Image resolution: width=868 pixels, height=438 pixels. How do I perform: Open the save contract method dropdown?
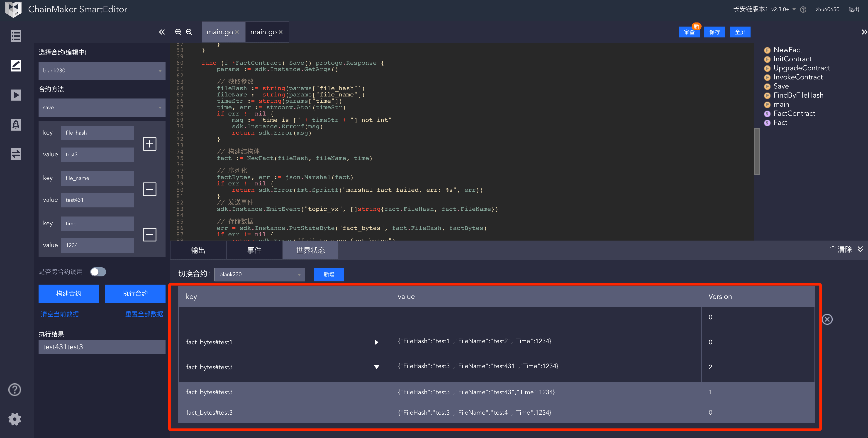[x=102, y=108]
